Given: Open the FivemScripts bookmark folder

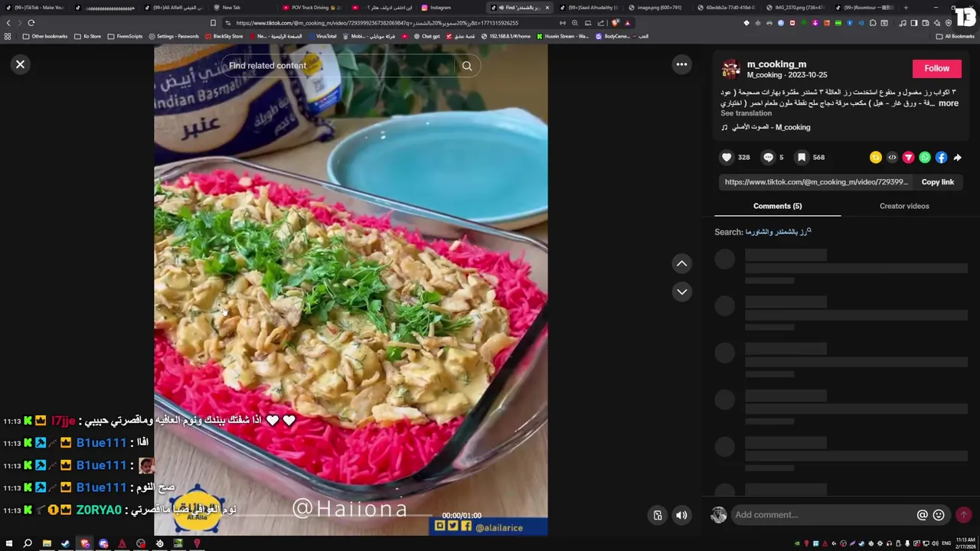Looking at the screenshot, I should pos(125,36).
